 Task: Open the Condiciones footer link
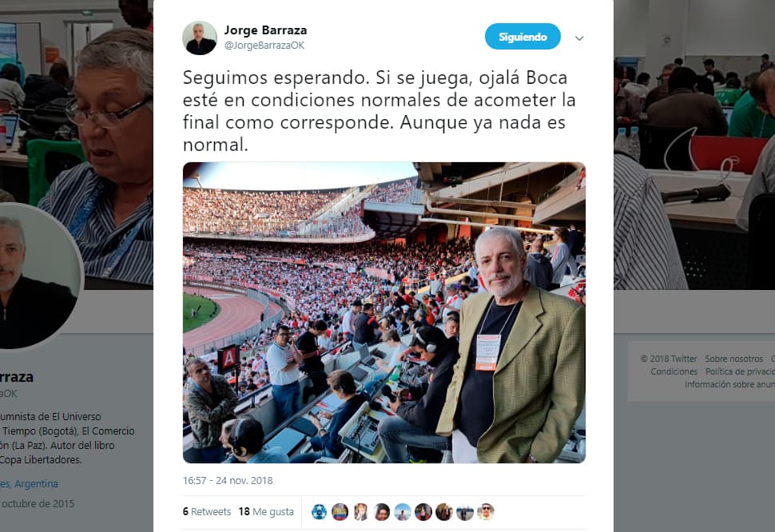674,371
